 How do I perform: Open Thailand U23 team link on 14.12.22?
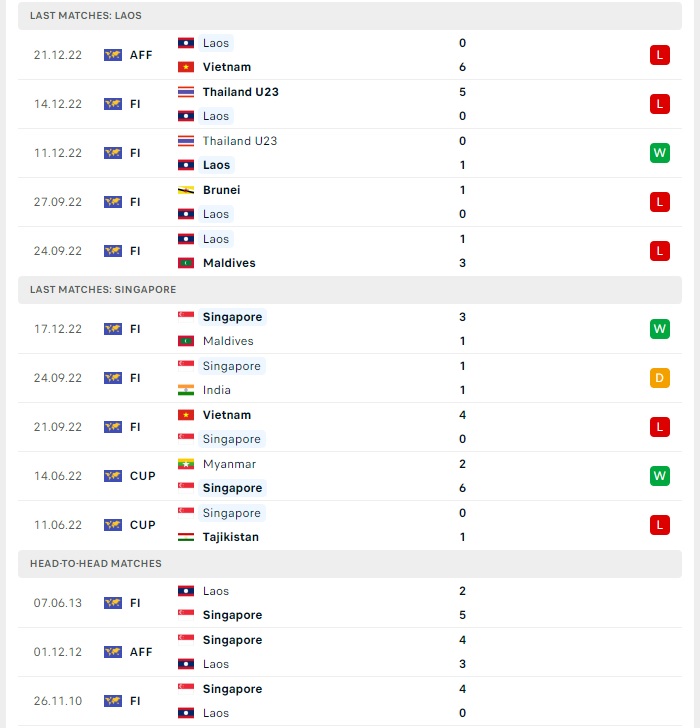tap(240, 92)
